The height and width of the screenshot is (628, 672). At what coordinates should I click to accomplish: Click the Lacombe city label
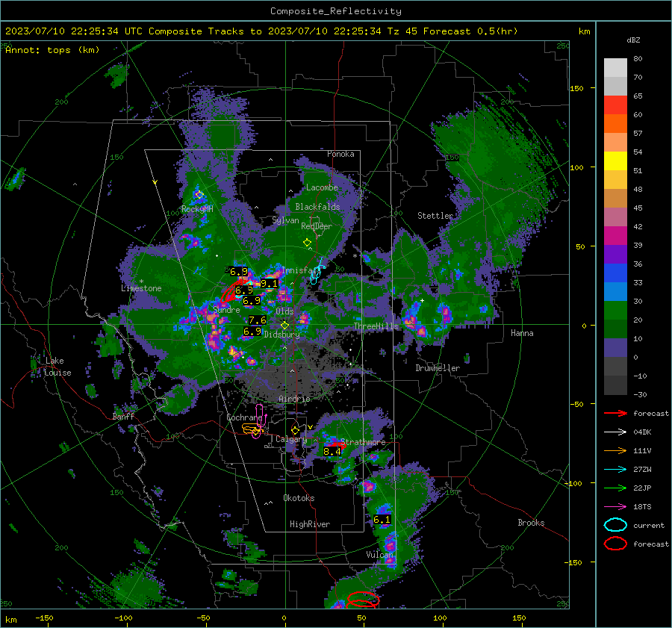[322, 187]
